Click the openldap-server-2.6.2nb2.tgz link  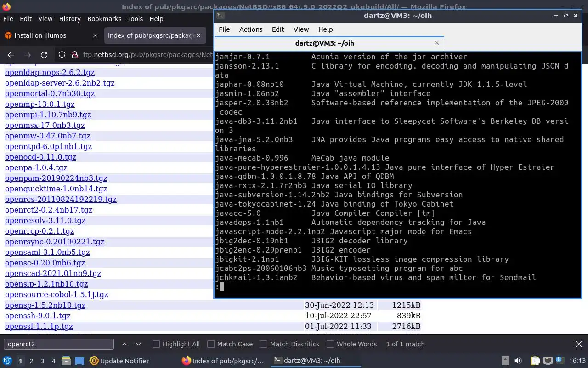60,83
